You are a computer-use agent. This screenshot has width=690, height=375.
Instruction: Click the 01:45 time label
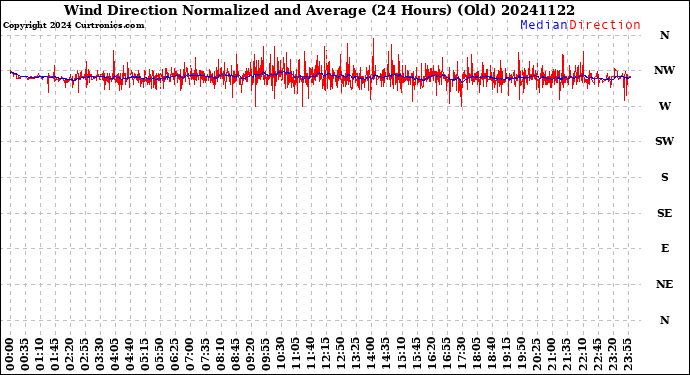tap(55, 355)
